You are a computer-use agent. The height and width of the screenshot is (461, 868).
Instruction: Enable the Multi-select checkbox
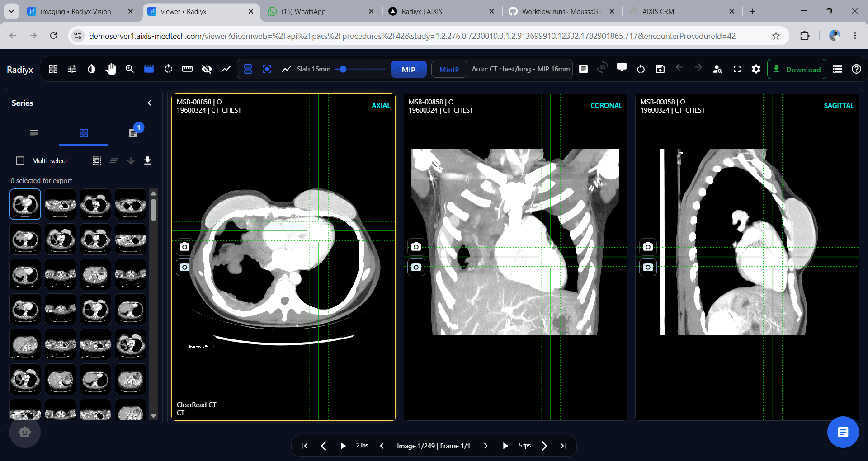(20, 161)
